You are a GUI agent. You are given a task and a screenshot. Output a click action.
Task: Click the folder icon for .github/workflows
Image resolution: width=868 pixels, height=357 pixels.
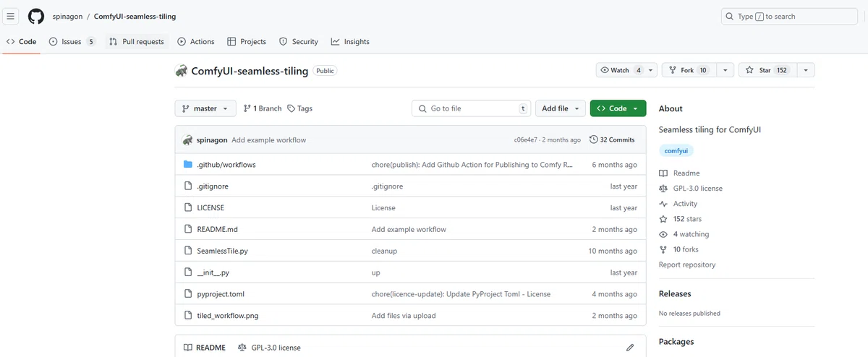[x=188, y=165]
